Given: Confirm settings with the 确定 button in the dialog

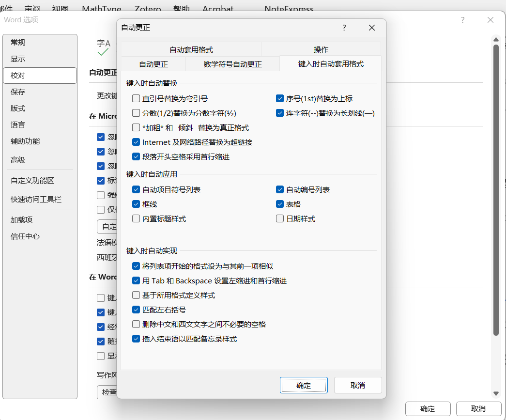Looking at the screenshot, I should [304, 385].
